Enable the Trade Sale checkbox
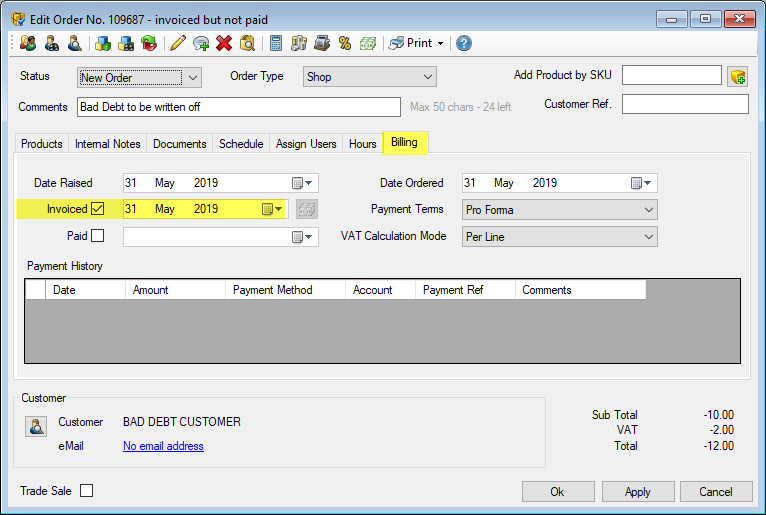766x515 pixels. pos(86,491)
